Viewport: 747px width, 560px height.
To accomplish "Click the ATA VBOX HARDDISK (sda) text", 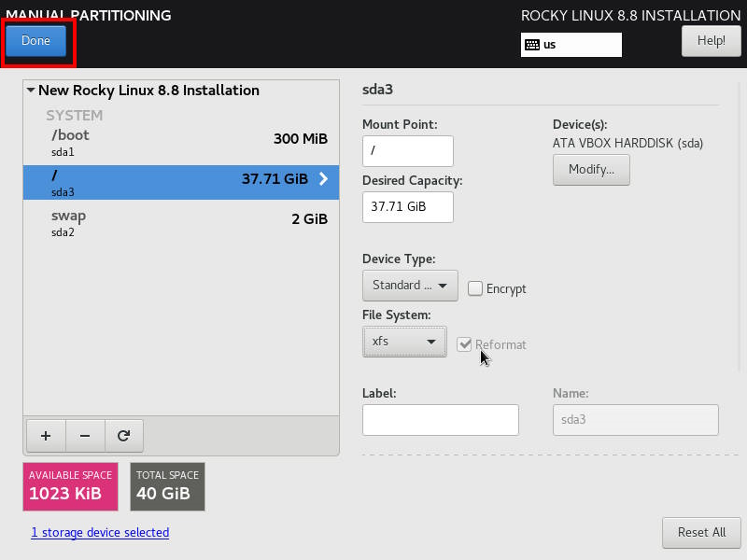I will [627, 144].
